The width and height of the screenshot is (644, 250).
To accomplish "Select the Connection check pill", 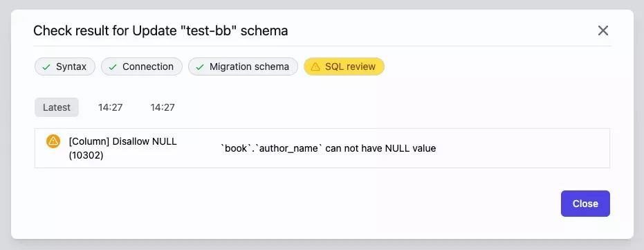I will [142, 66].
